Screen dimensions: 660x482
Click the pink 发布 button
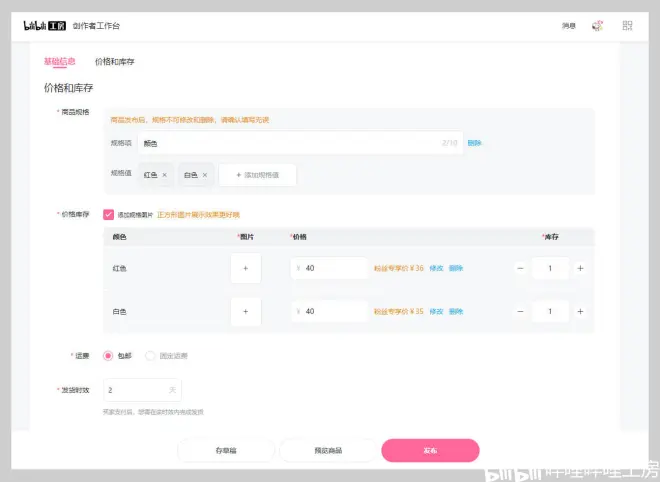click(430, 451)
